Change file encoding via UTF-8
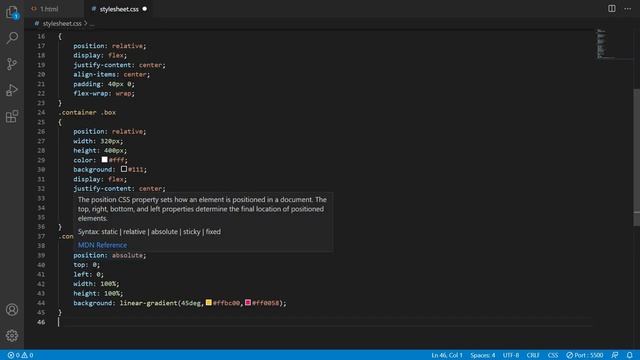This screenshot has width=640, height=360. tap(511, 355)
